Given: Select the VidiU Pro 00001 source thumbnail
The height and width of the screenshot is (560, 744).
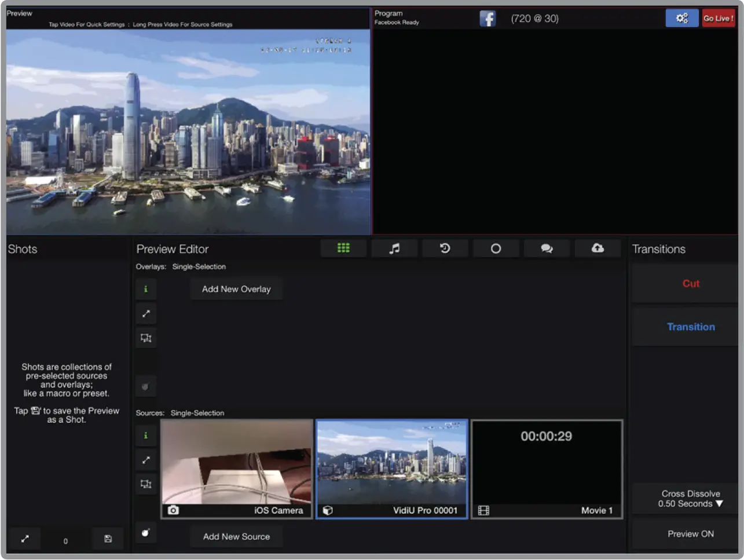Looking at the screenshot, I should pyautogui.click(x=392, y=469).
